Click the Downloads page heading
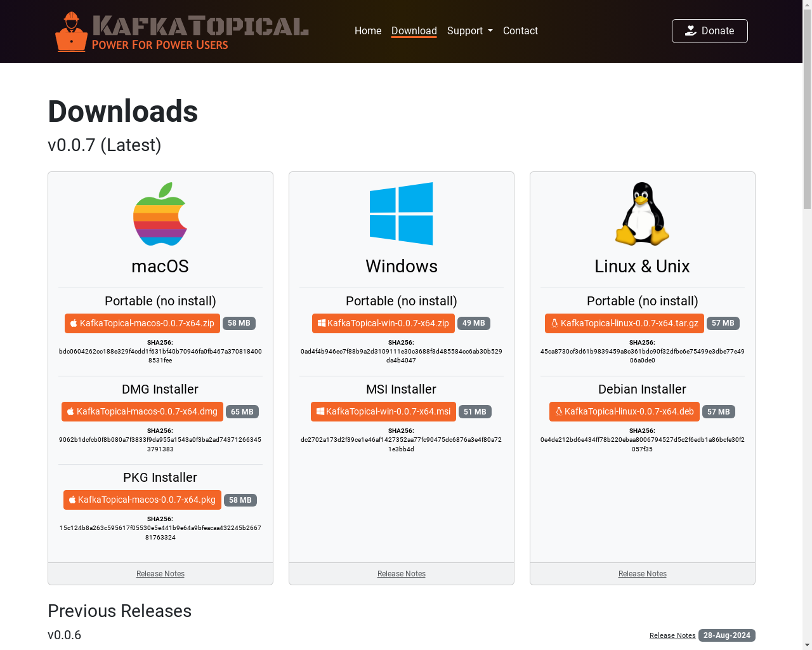The image size is (812, 650). (123, 111)
